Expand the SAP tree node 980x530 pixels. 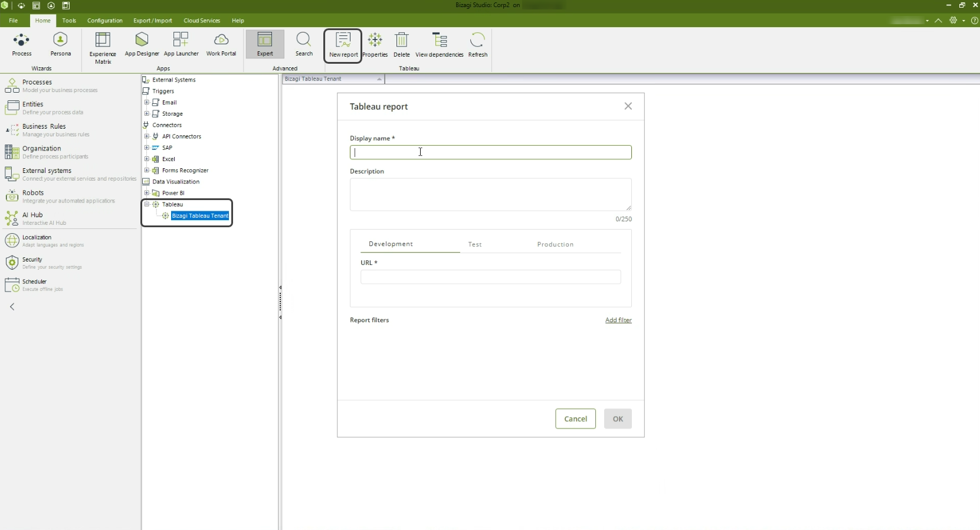coord(147,148)
